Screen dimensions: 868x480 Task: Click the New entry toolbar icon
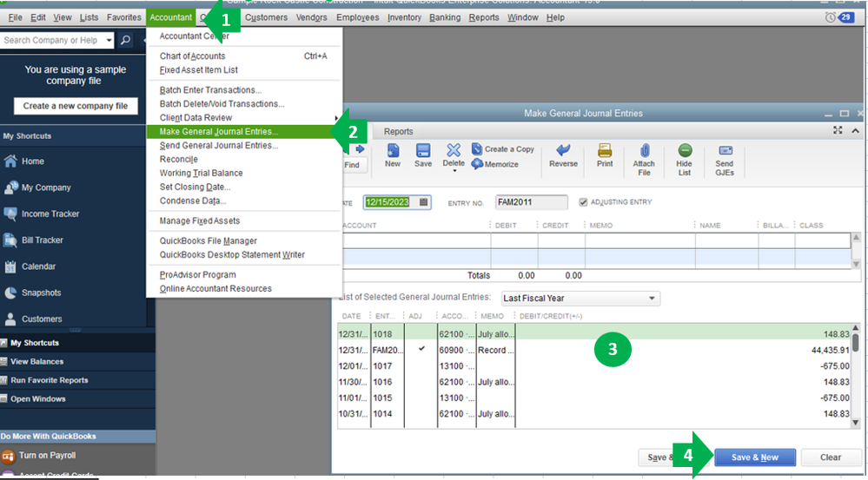pyautogui.click(x=393, y=155)
